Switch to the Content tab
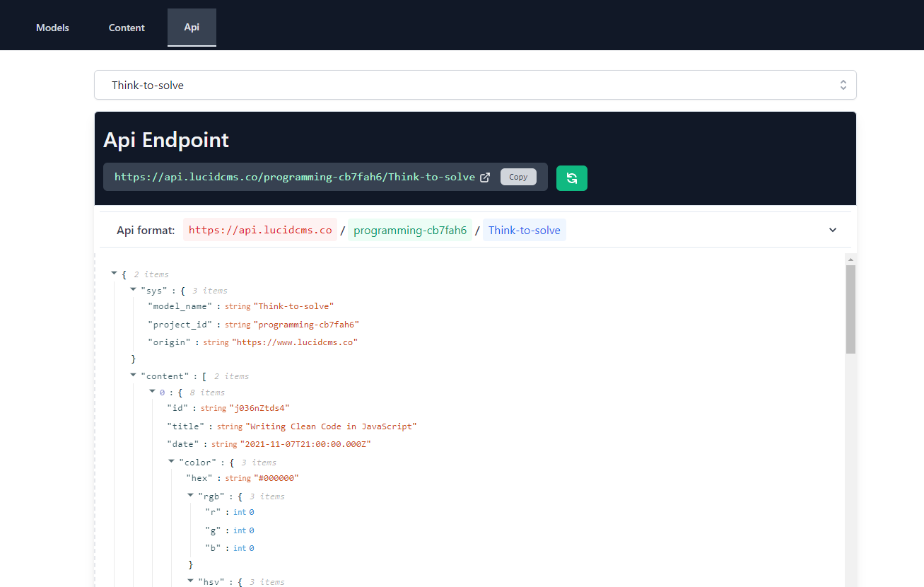The image size is (924, 587). click(x=127, y=28)
